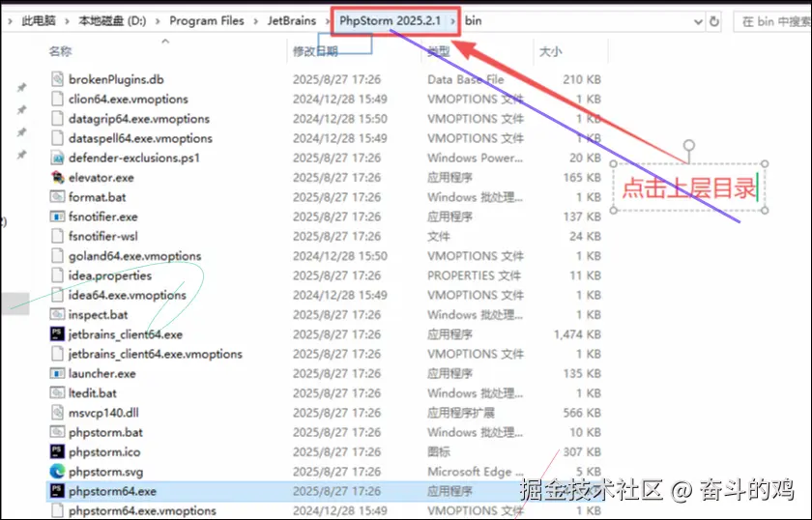Click the dataspell64.exe.vmoptions file icon
Screen dimensions: 812x520
coord(57,138)
